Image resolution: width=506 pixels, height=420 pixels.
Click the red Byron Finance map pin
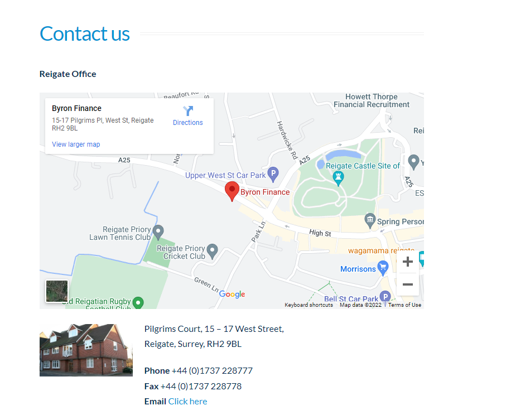pyautogui.click(x=232, y=191)
